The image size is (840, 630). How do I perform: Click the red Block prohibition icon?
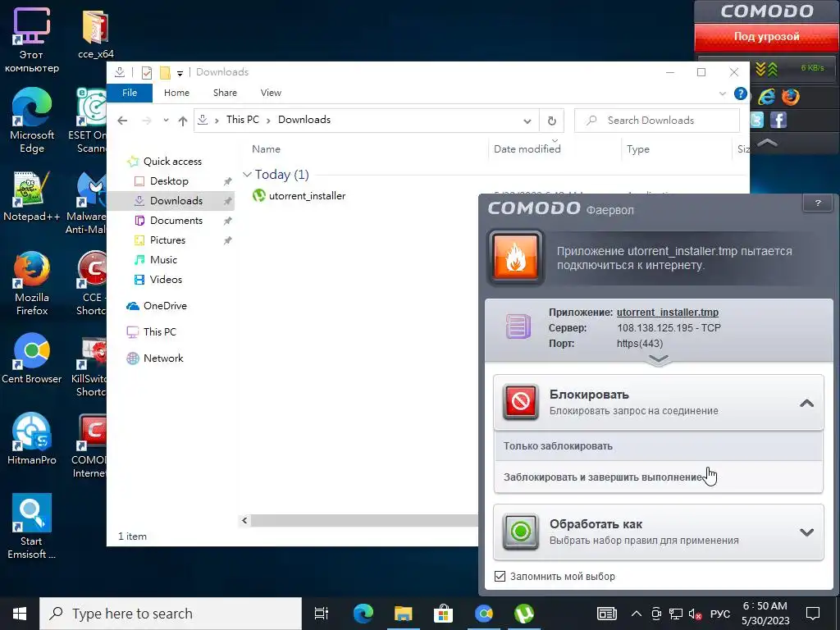pyautogui.click(x=521, y=401)
